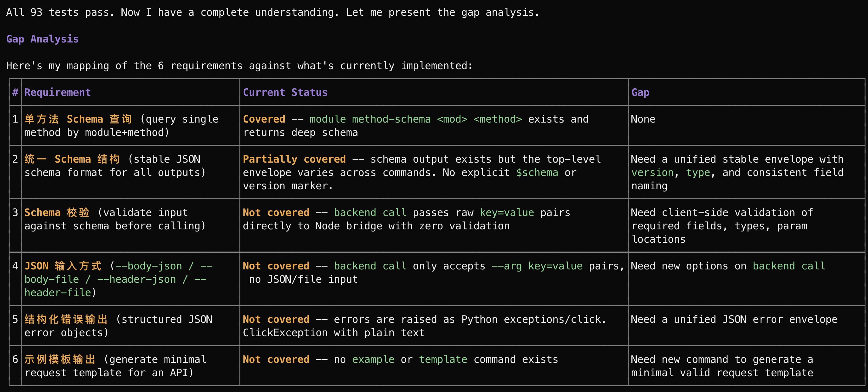
Task: Click the '--arg key=value' code text
Action: pos(537,266)
